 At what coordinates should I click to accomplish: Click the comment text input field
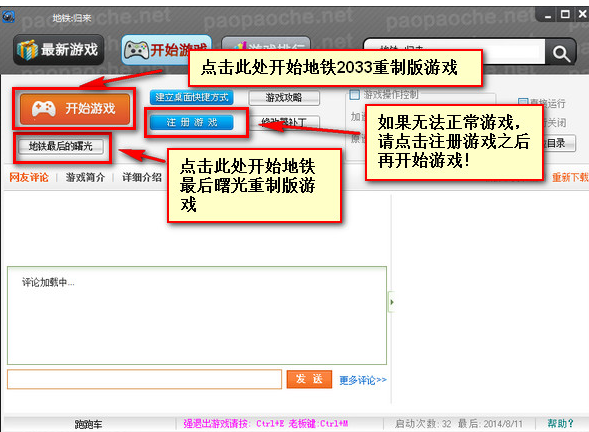point(144,379)
